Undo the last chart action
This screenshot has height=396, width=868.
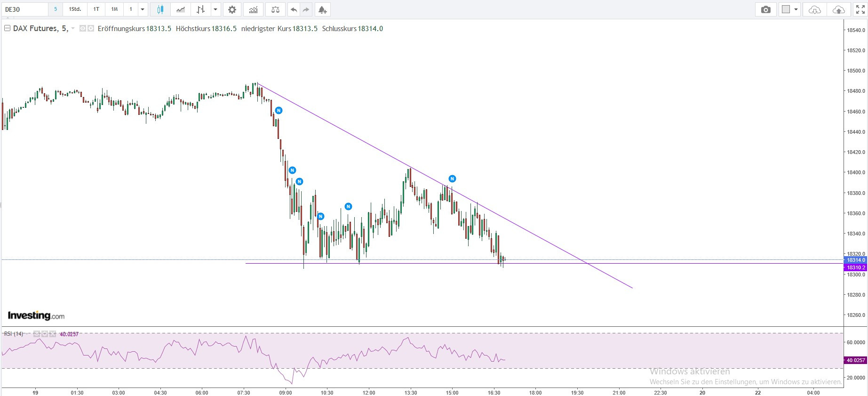click(294, 9)
